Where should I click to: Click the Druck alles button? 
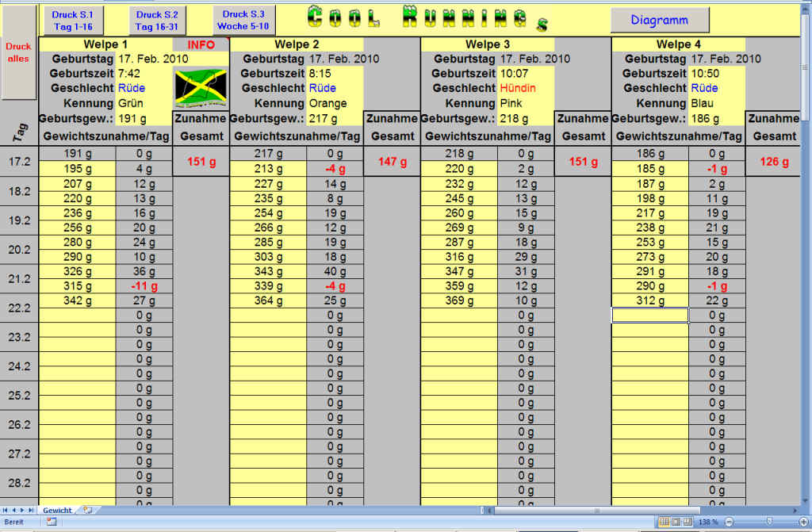point(18,52)
